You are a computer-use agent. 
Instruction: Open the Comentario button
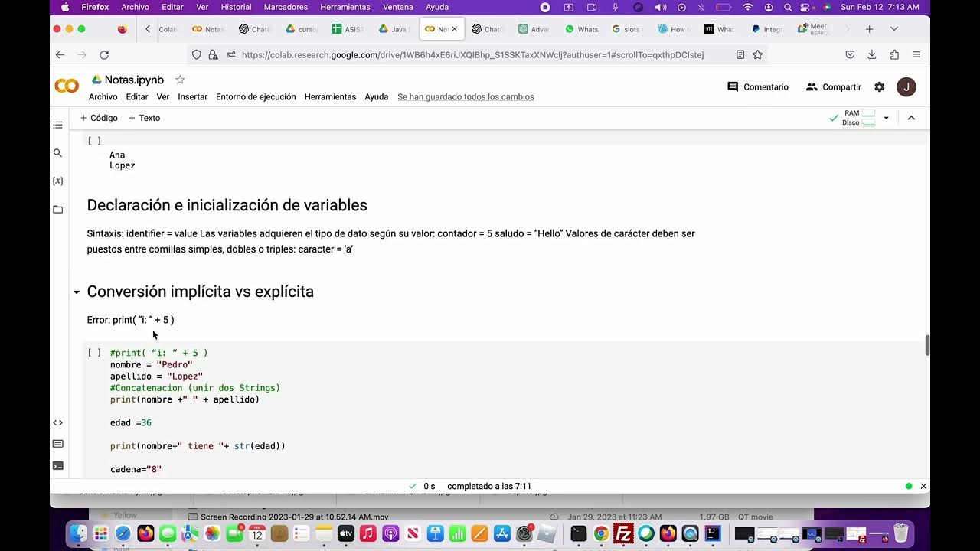coord(758,87)
